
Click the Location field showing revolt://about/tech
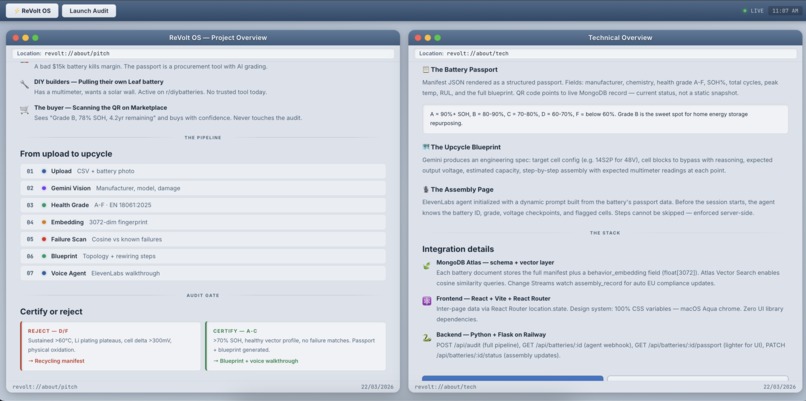[606, 53]
